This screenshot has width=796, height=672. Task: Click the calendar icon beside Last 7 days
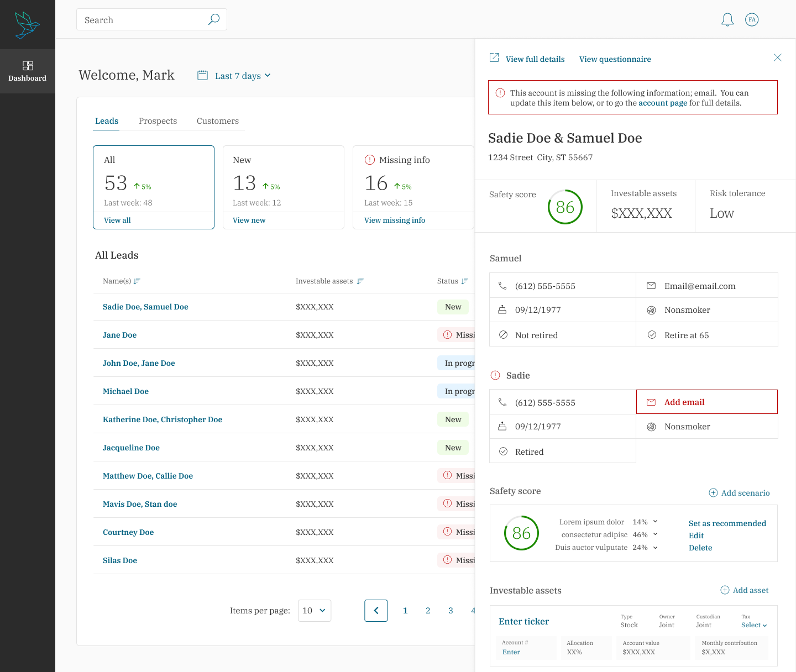point(203,75)
